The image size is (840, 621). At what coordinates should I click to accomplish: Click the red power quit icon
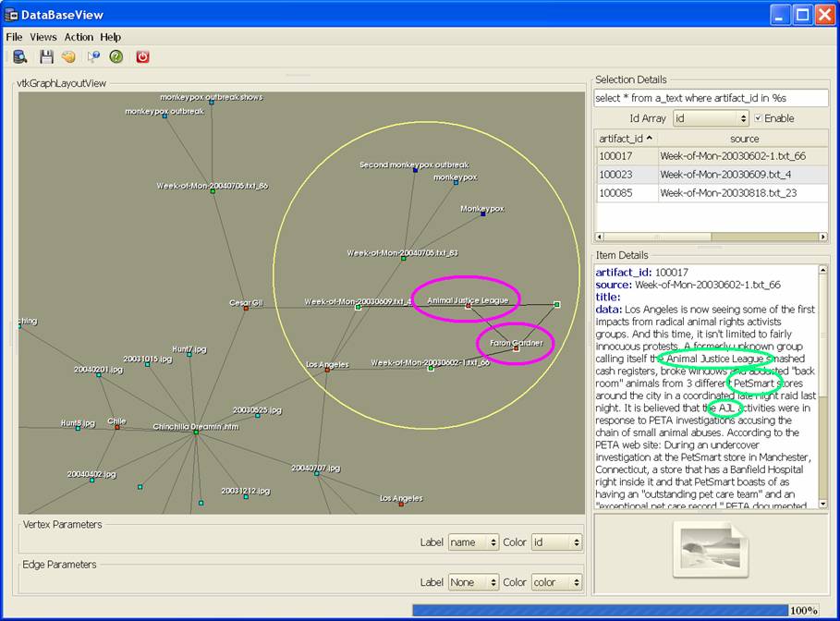click(143, 57)
